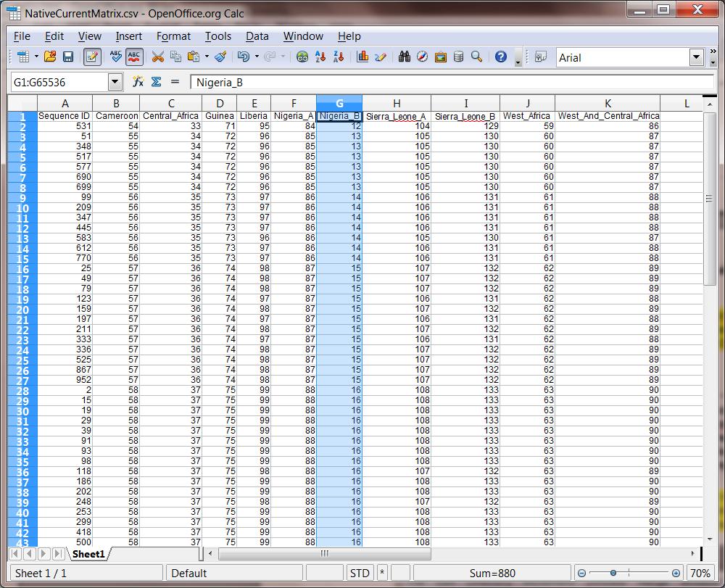
Task: Save the document with the floppy icon
Action: click(x=68, y=57)
